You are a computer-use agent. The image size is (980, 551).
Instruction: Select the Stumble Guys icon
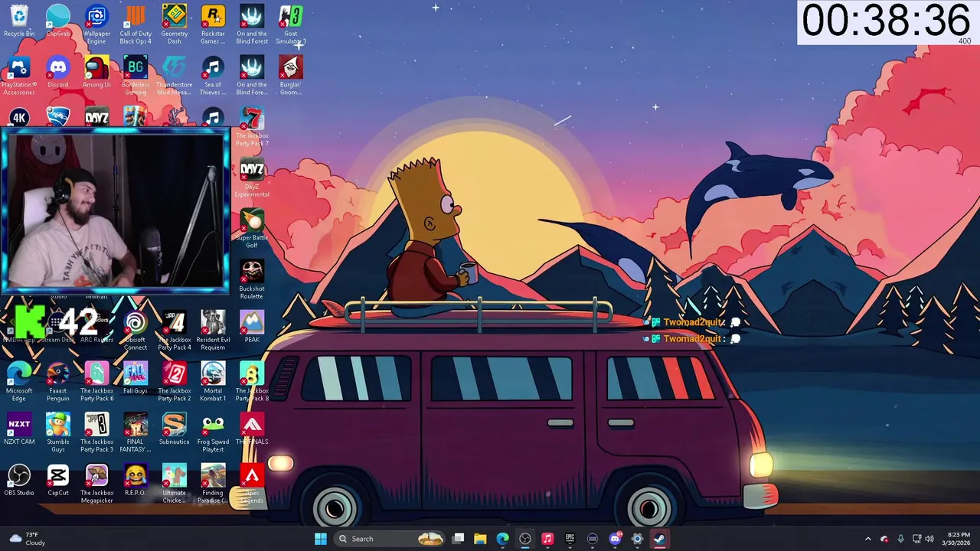tap(58, 434)
